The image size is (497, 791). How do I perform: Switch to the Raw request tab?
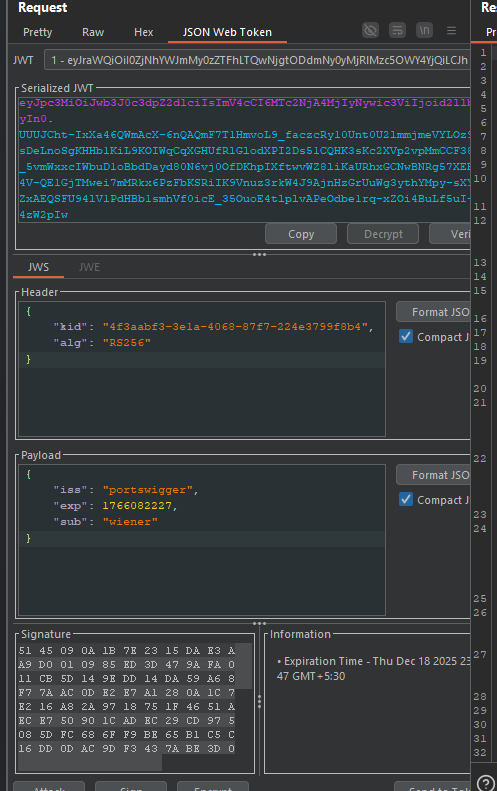coord(93,32)
